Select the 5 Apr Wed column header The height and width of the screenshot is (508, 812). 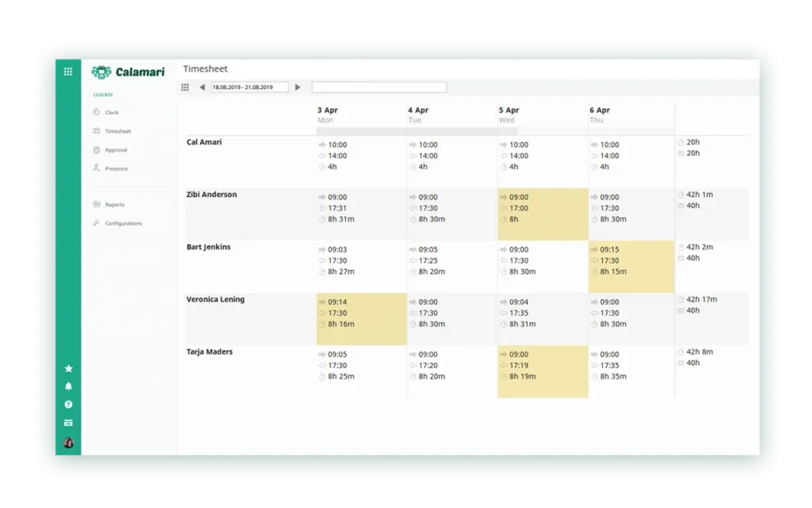(x=509, y=115)
